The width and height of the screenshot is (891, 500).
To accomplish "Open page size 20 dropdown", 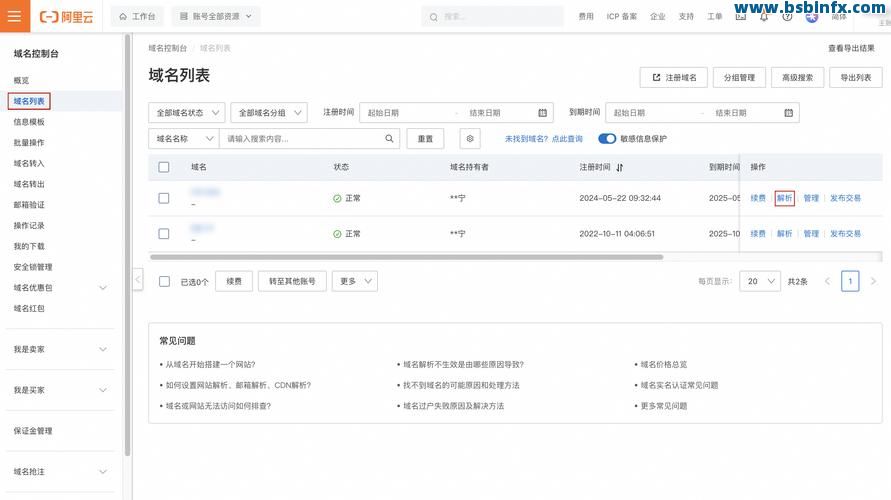I will tap(760, 281).
